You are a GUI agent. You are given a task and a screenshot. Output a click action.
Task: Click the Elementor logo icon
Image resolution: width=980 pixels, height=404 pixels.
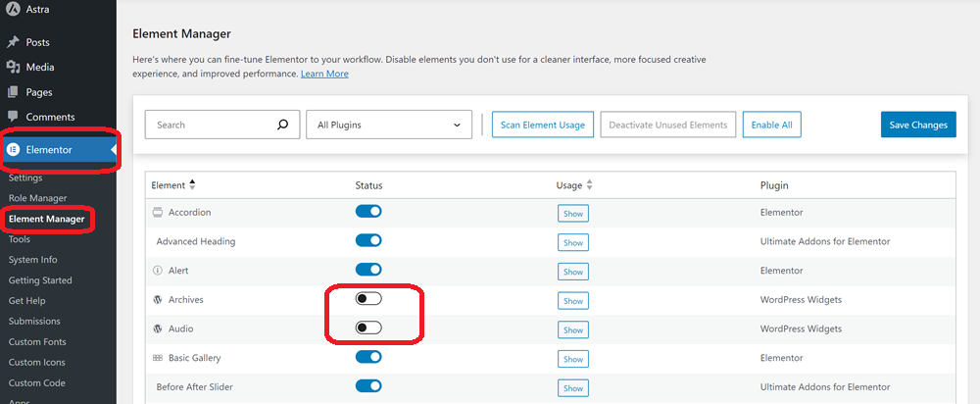(x=13, y=150)
